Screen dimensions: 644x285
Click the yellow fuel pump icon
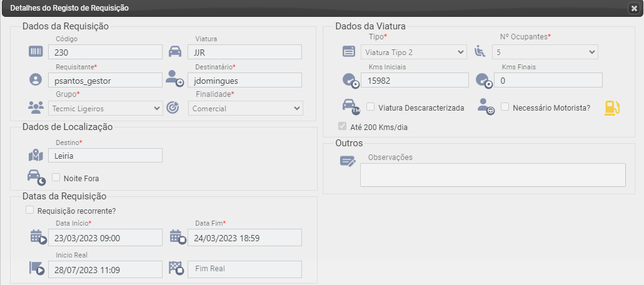611,108
